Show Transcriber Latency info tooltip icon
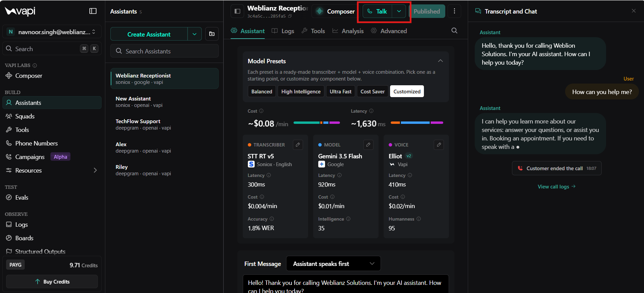The height and width of the screenshot is (293, 644). pyautogui.click(x=269, y=175)
